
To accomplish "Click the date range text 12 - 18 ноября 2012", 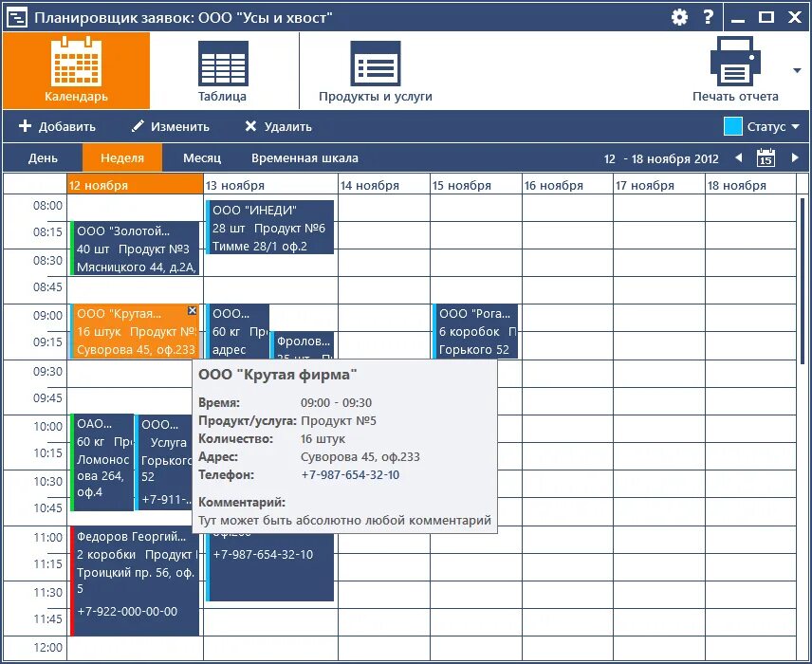I will 661,158.
